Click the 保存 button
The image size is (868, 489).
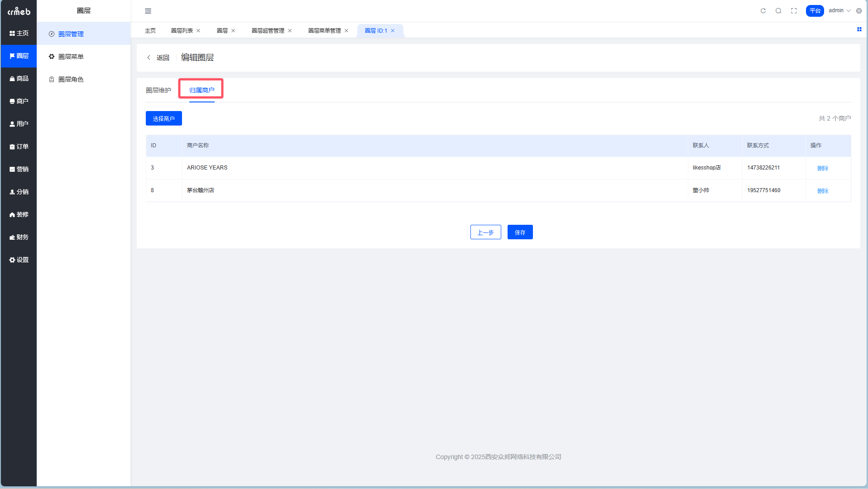tap(520, 232)
